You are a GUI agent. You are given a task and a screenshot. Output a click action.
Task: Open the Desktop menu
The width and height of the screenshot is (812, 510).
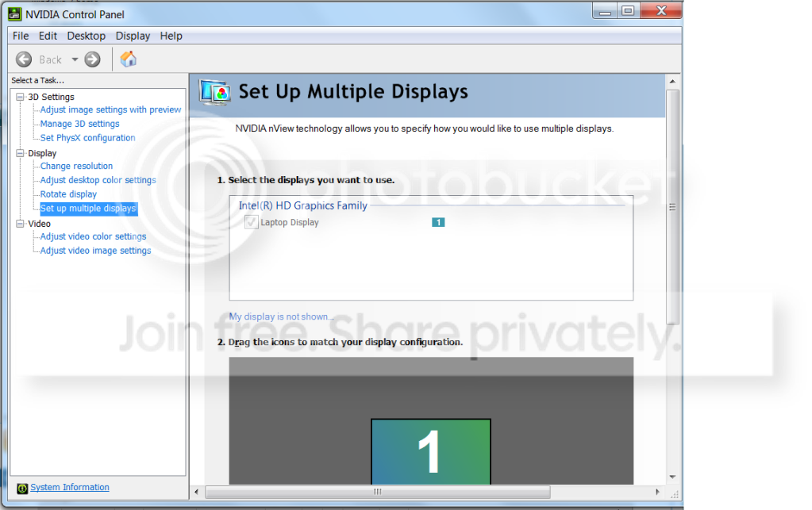pos(86,36)
